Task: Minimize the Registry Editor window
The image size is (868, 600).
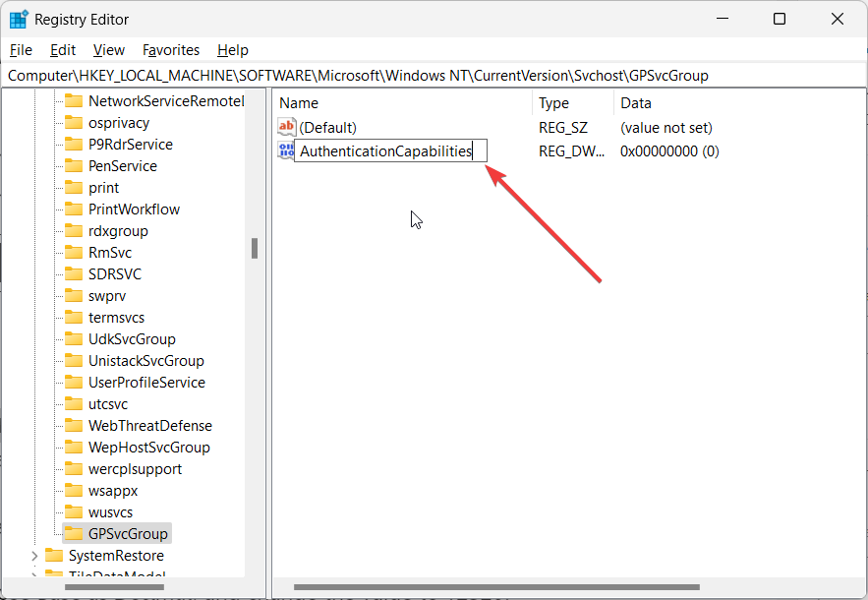Action: [x=722, y=19]
